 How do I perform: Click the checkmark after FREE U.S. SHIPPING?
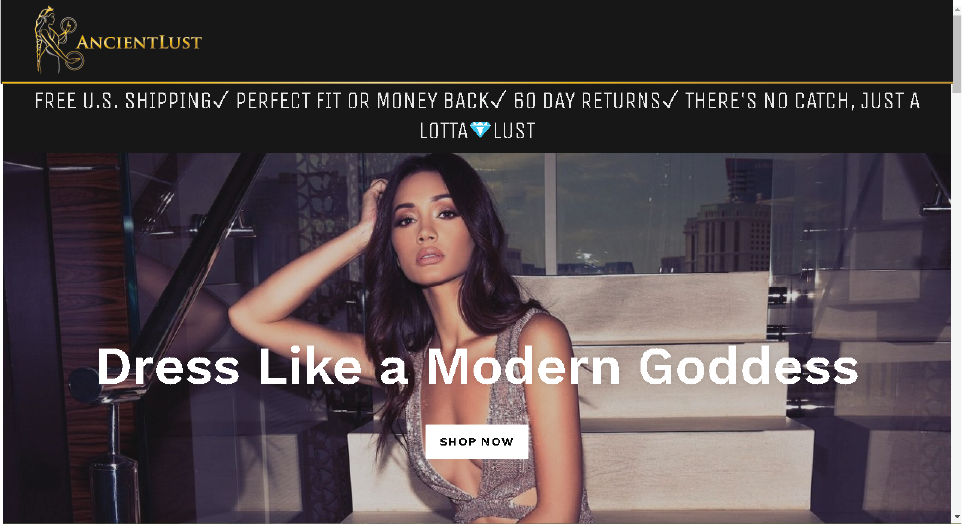221,100
